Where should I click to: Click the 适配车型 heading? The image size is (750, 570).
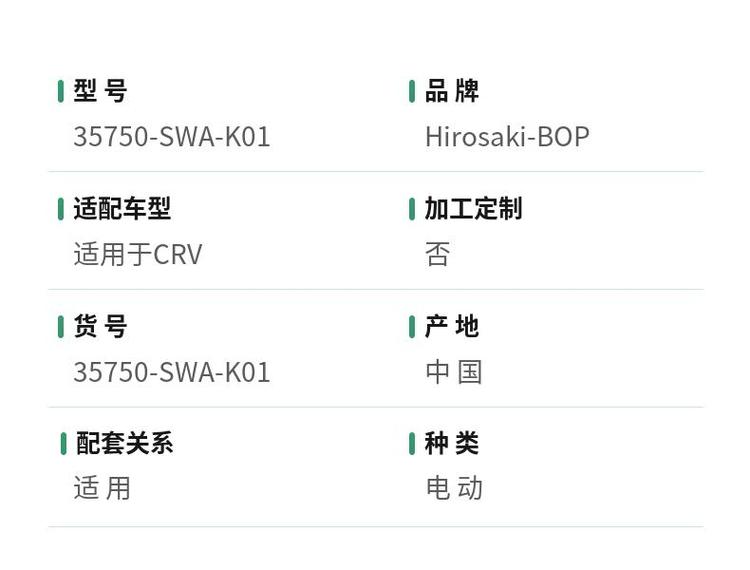(x=122, y=208)
